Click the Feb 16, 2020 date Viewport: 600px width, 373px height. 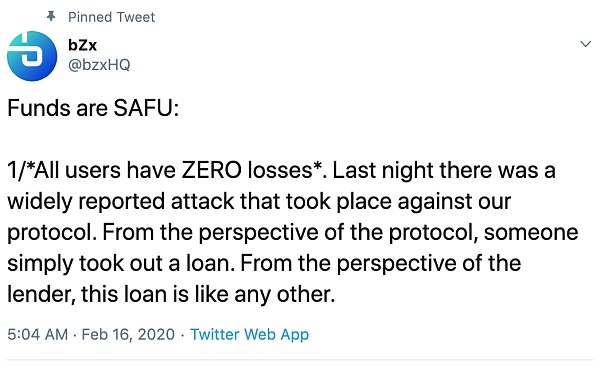[x=128, y=334]
